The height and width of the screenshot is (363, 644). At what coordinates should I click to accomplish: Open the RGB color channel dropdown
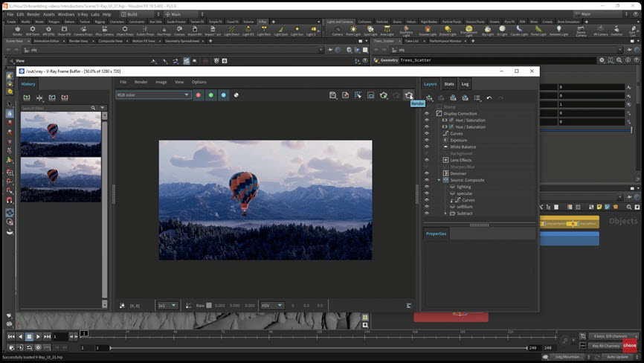click(152, 95)
